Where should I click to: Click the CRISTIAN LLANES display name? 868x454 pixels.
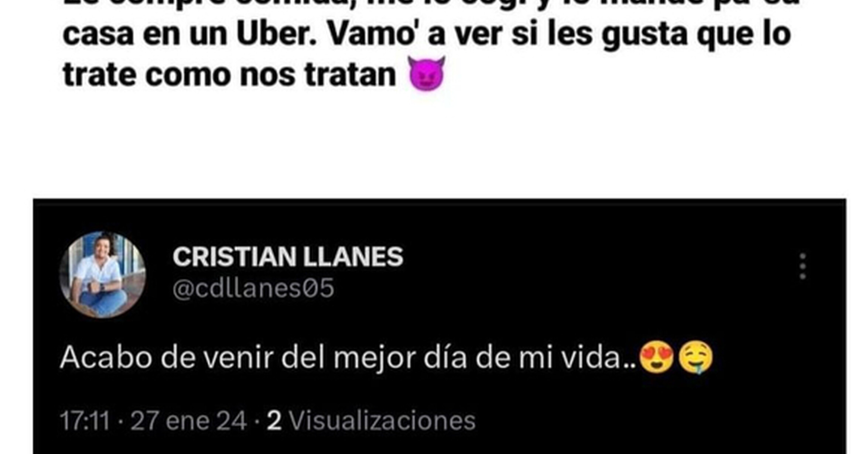point(288,257)
